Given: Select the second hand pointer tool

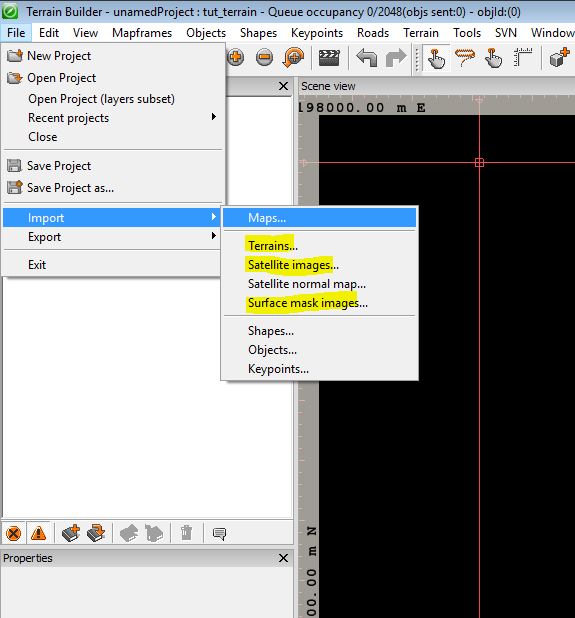Looking at the screenshot, I should point(493,58).
